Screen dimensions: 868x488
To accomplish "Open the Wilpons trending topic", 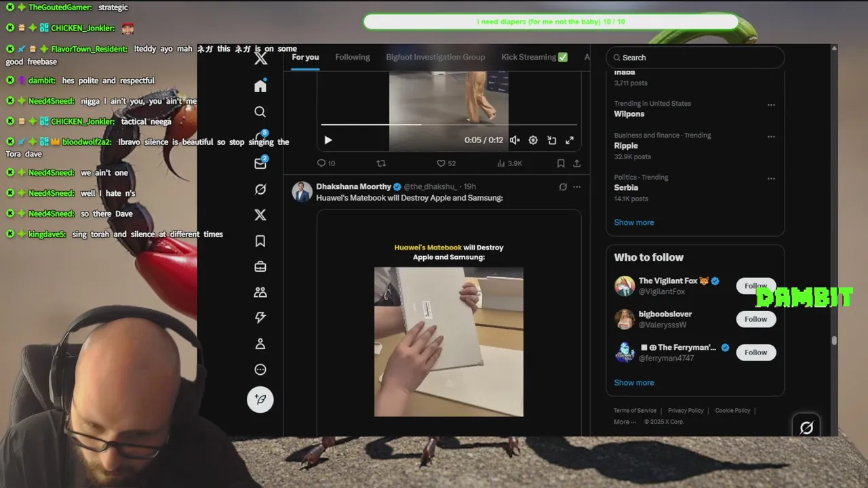I will (629, 114).
